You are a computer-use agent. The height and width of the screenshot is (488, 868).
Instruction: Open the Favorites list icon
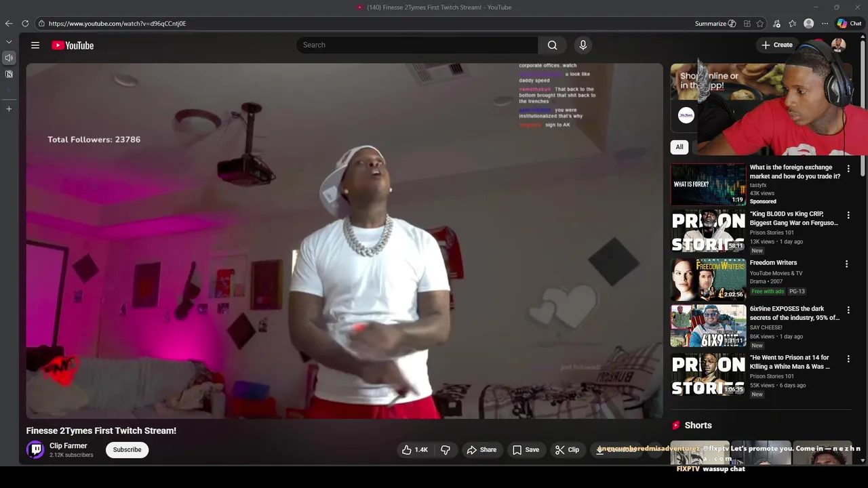tap(792, 24)
